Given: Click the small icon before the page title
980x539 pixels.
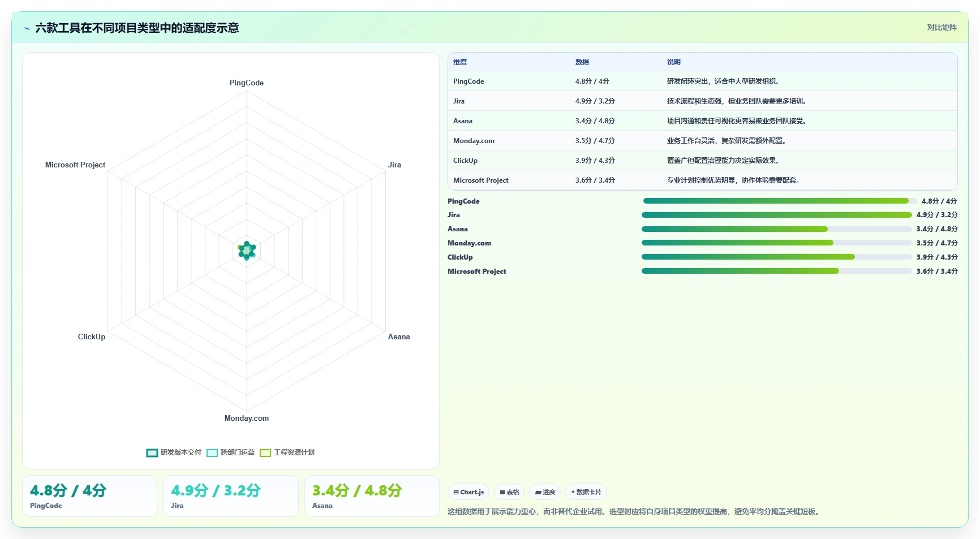Looking at the screenshot, I should click(27, 28).
